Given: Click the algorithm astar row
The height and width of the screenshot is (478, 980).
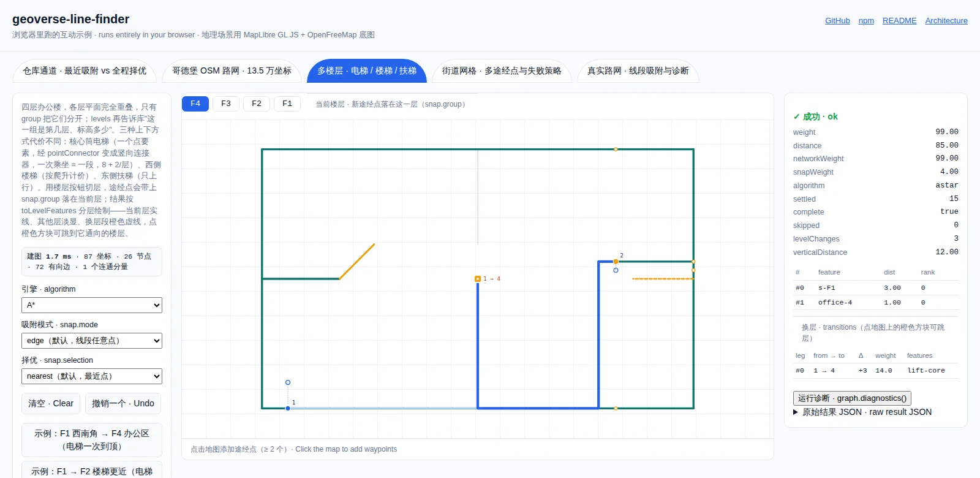Looking at the screenshot, I should tap(876, 186).
